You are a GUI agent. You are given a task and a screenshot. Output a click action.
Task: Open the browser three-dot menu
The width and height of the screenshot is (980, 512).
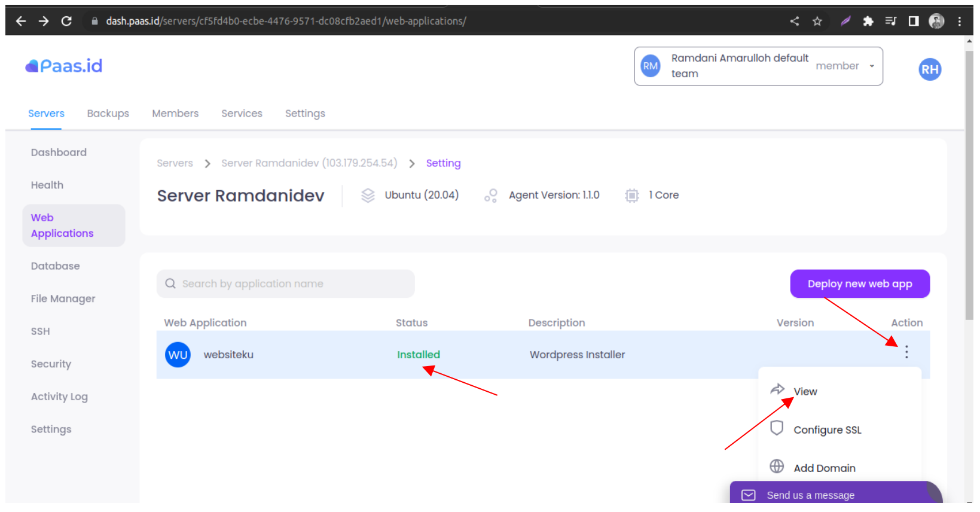point(959,22)
